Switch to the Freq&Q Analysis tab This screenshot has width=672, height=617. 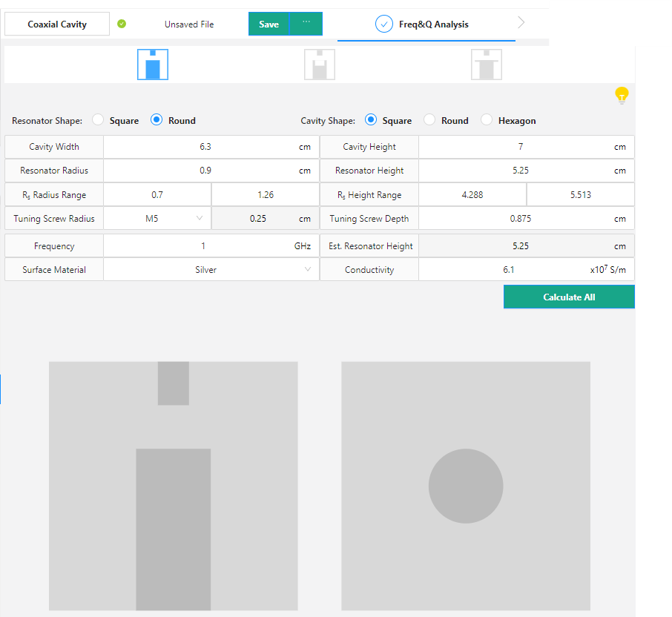click(426, 24)
